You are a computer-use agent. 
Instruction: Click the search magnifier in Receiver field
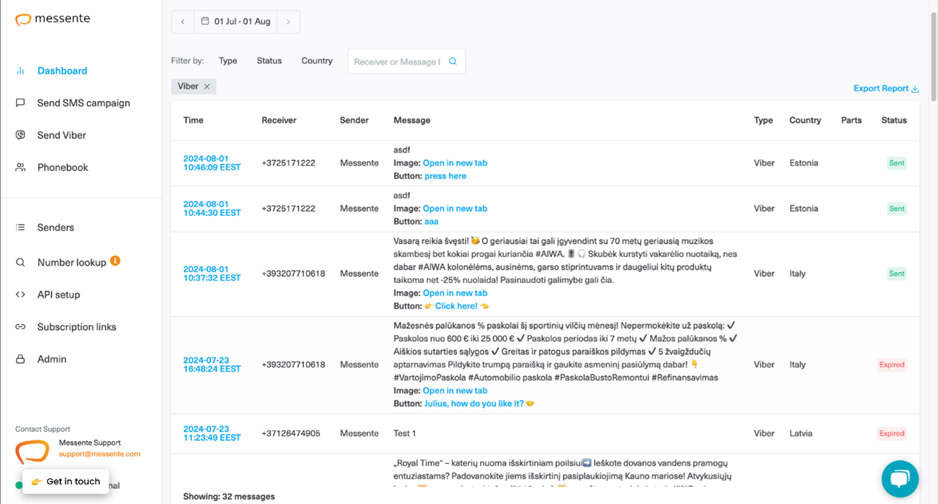click(x=453, y=61)
